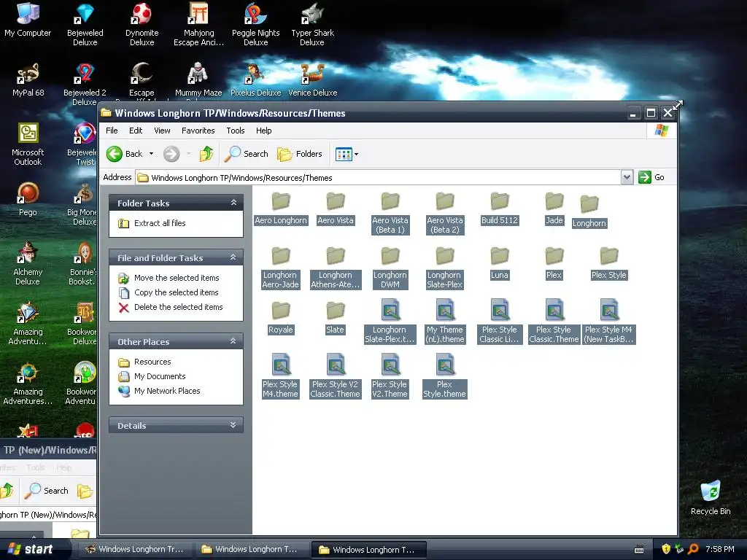Open the Views dropdown button
The height and width of the screenshot is (560, 747).
click(347, 154)
